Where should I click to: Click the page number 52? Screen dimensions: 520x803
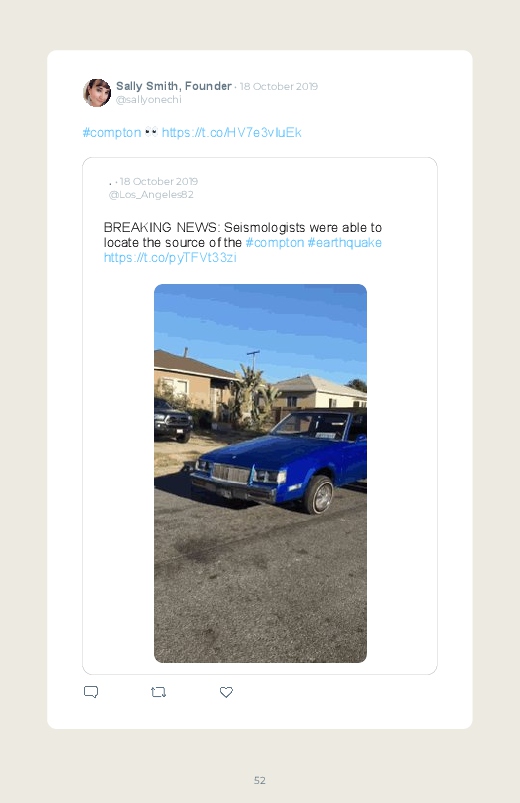tap(260, 780)
